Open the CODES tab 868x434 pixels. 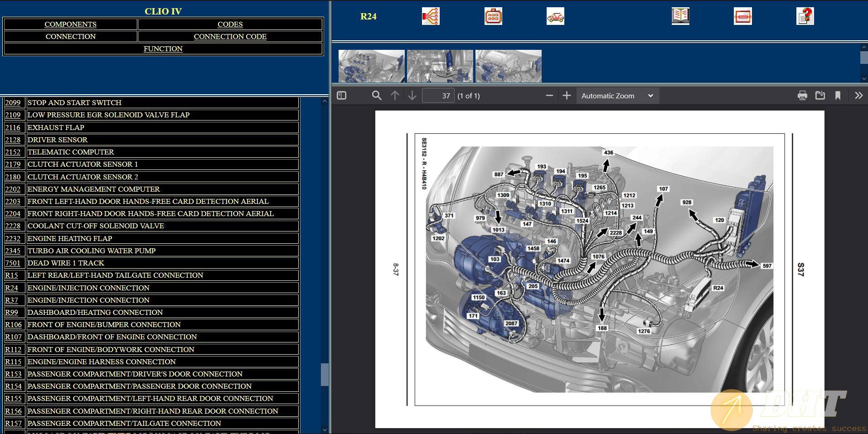click(230, 24)
